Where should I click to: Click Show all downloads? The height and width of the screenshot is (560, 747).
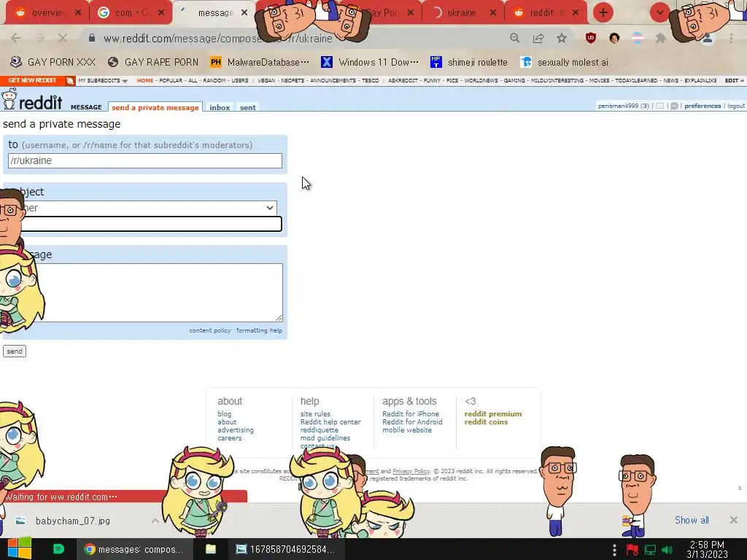click(x=692, y=520)
